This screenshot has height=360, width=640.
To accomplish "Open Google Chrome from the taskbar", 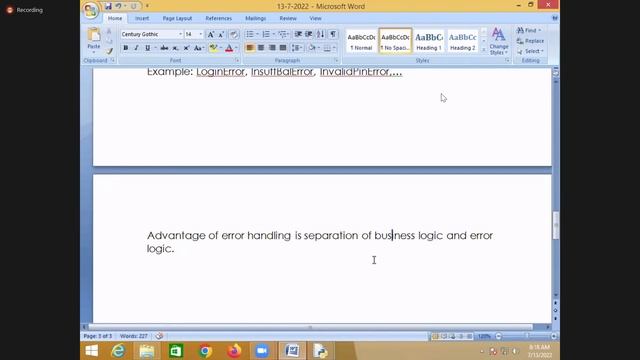I will click(205, 351).
